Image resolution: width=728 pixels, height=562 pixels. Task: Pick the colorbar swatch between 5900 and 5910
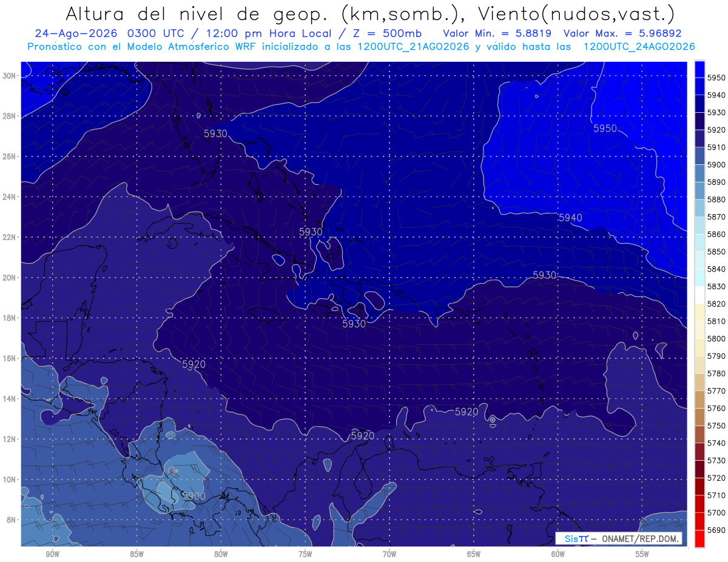pyautogui.click(x=699, y=156)
